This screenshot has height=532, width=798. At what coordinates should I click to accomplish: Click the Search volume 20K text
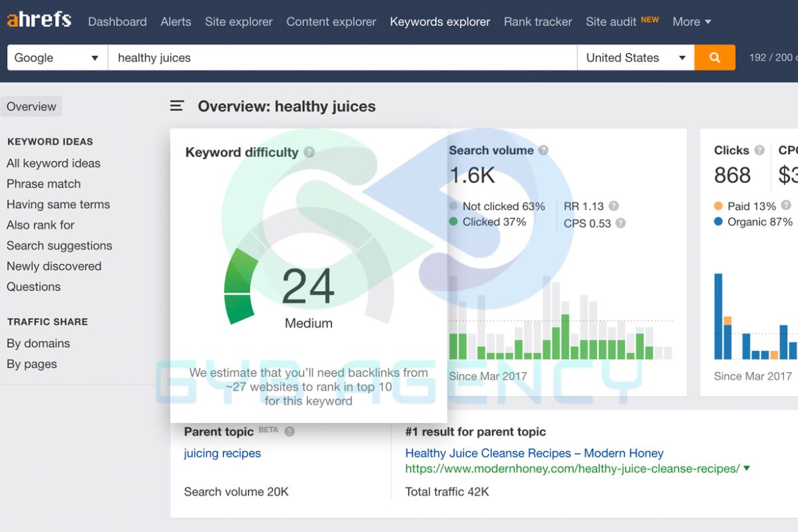236,491
